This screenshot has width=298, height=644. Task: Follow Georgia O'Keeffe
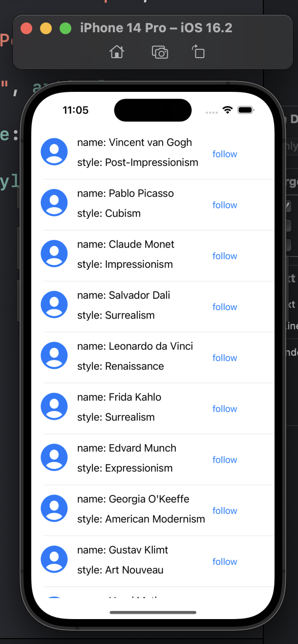tap(225, 511)
